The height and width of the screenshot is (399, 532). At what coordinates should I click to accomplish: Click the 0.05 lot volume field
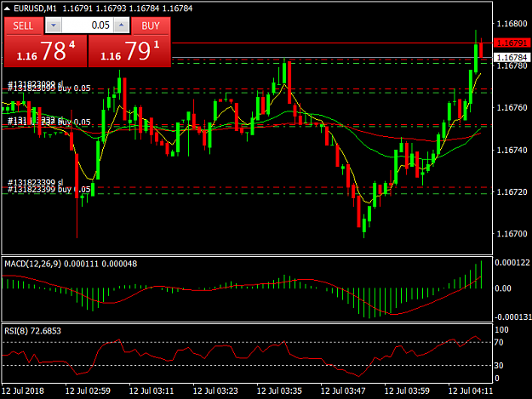88,26
